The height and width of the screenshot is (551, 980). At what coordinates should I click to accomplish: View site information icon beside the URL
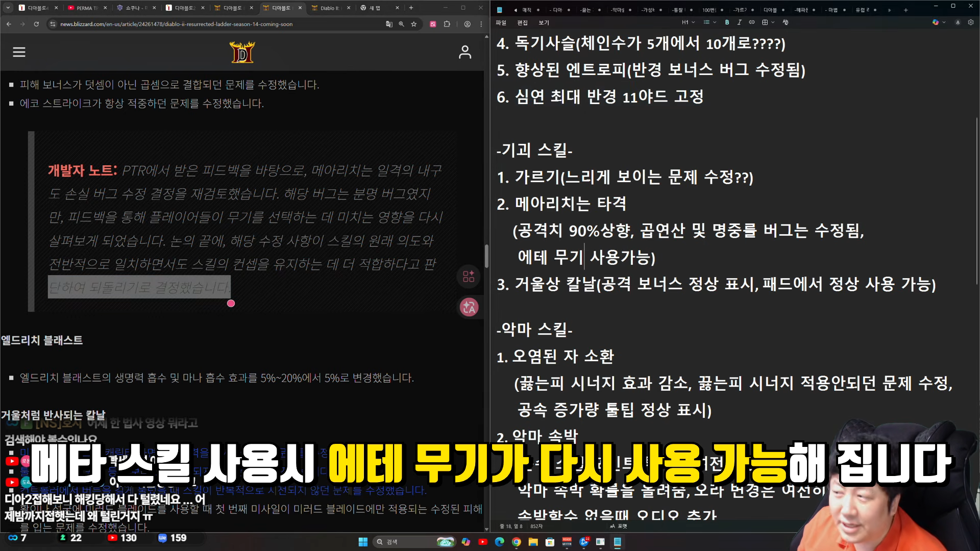[52, 24]
